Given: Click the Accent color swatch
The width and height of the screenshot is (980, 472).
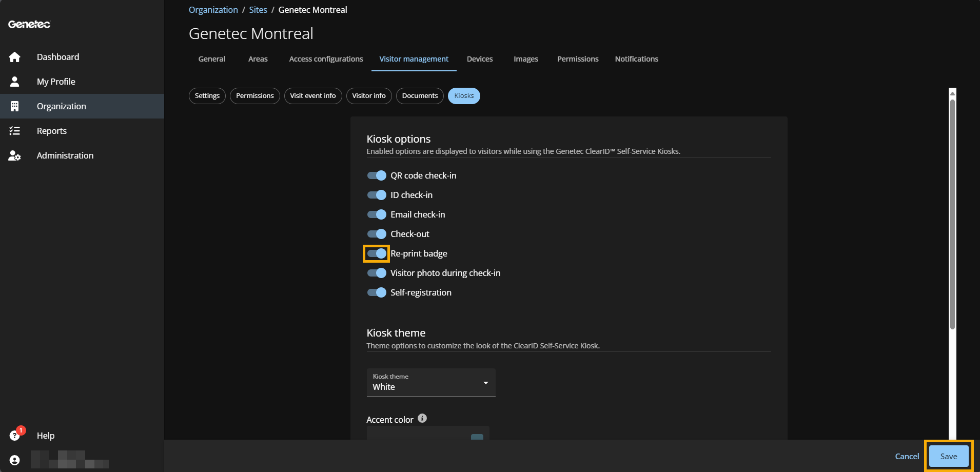Looking at the screenshot, I should (x=477, y=437).
